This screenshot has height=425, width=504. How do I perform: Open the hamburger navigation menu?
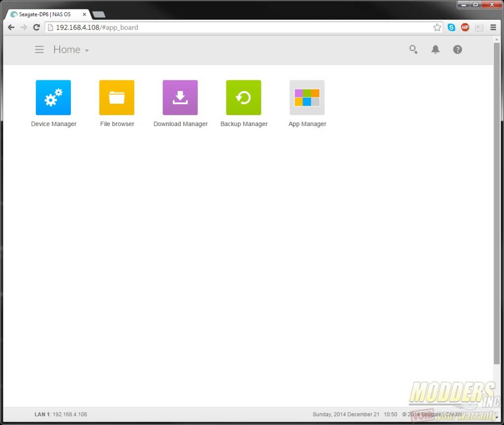(x=39, y=50)
